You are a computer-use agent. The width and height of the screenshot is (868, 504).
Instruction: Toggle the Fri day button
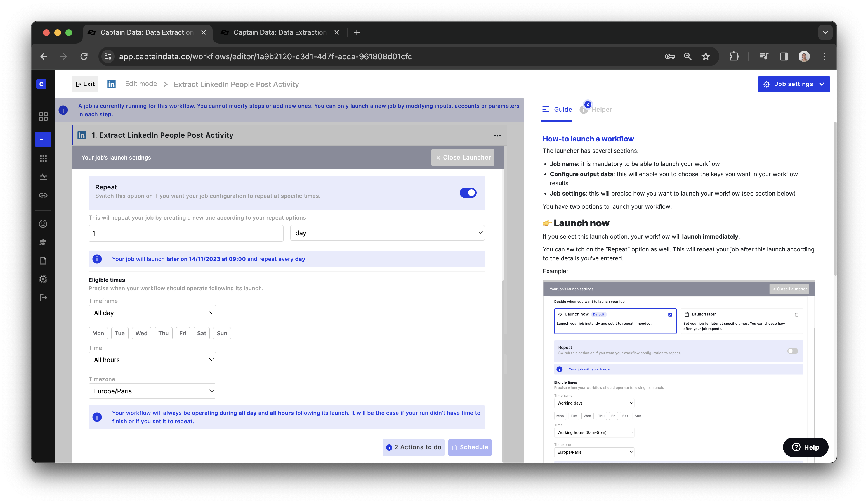(x=183, y=333)
